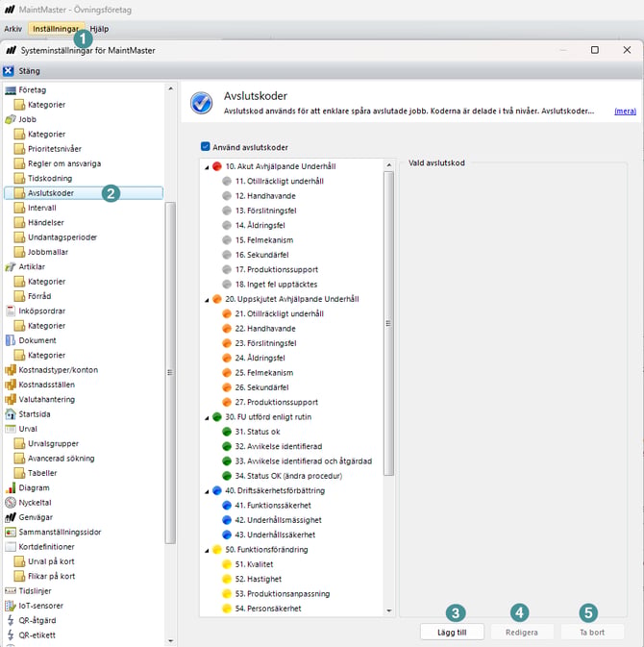
Task: Open Urvalsgrupper settings
Action: pos(53,443)
